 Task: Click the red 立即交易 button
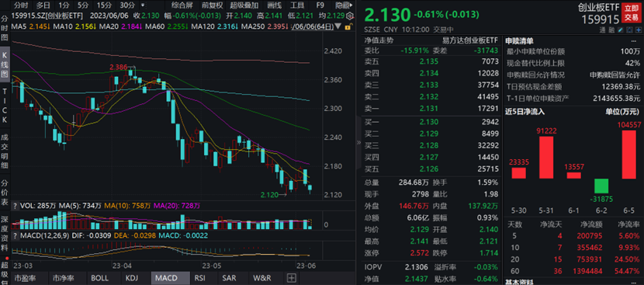632,13
